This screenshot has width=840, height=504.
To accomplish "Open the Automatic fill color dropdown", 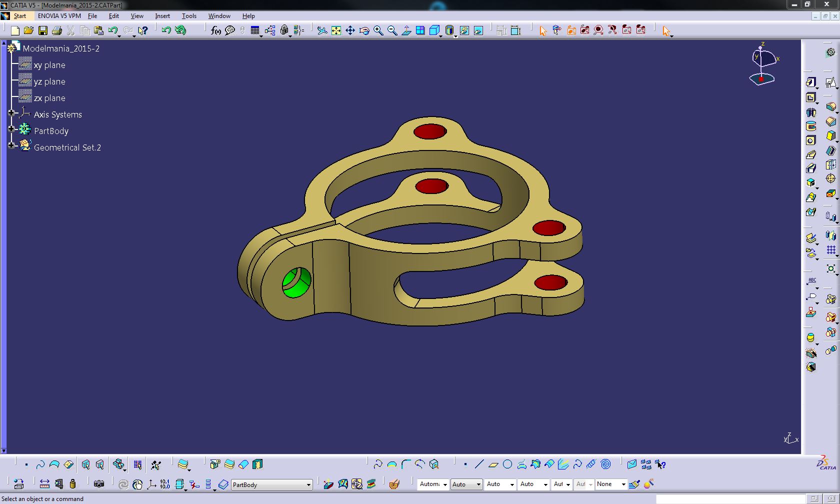I will point(445,484).
